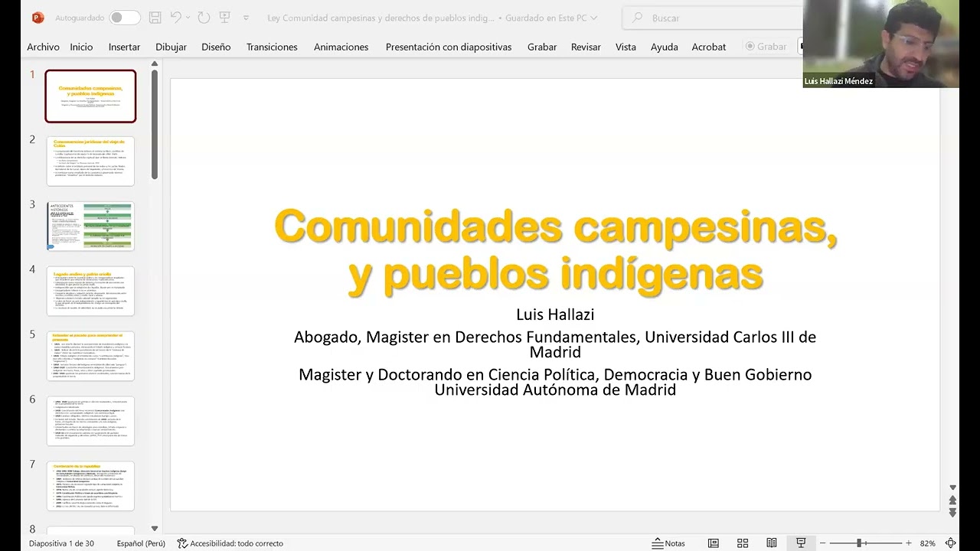The height and width of the screenshot is (551, 980).
Task: Open Accesibilidad: todo correcto checker
Action: click(x=230, y=543)
